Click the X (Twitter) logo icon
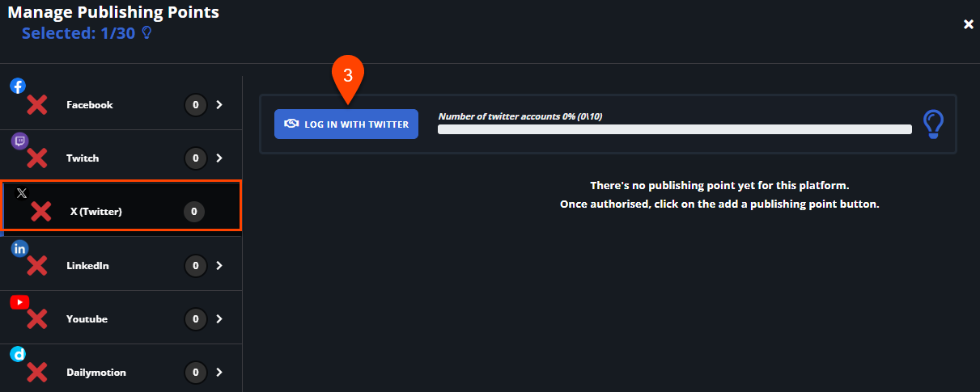The width and height of the screenshot is (980, 392). point(22,193)
